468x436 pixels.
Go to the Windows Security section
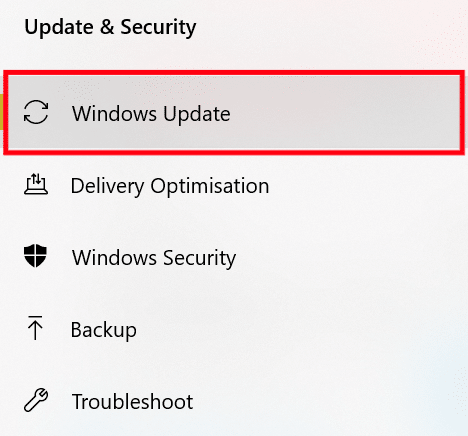pyautogui.click(x=234, y=257)
